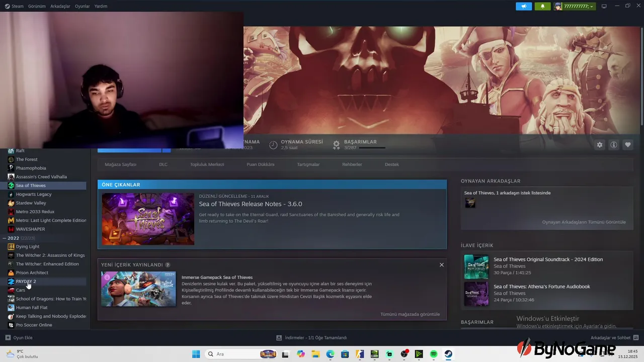The image size is (644, 362).
Task: Open the Immerse Gamepack thumbnail
Action: click(x=138, y=289)
